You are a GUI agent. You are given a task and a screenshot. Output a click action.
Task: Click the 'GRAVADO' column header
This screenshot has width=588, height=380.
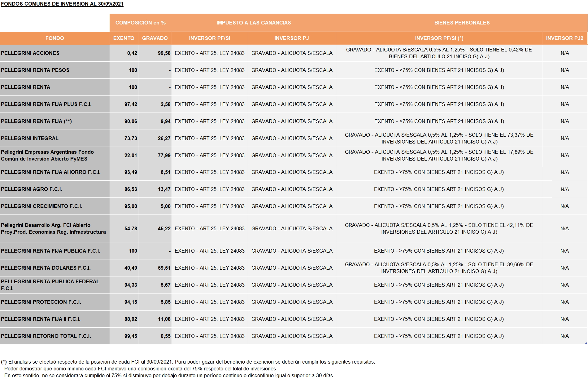coord(155,38)
